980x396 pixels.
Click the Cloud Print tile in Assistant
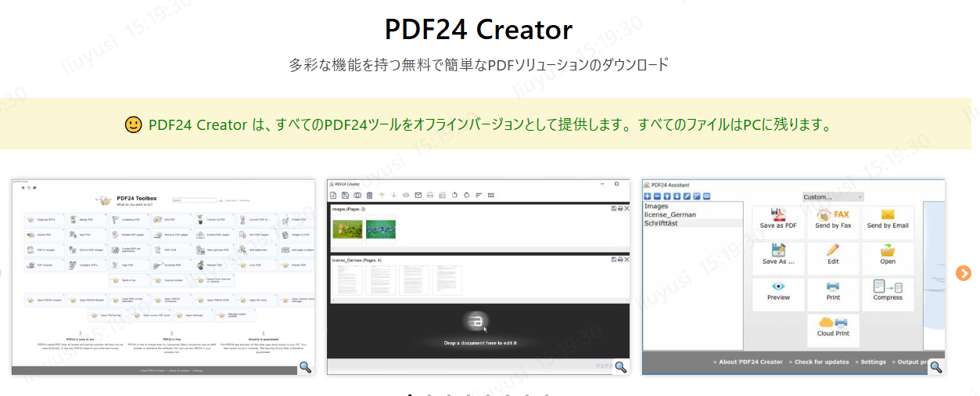click(x=833, y=330)
